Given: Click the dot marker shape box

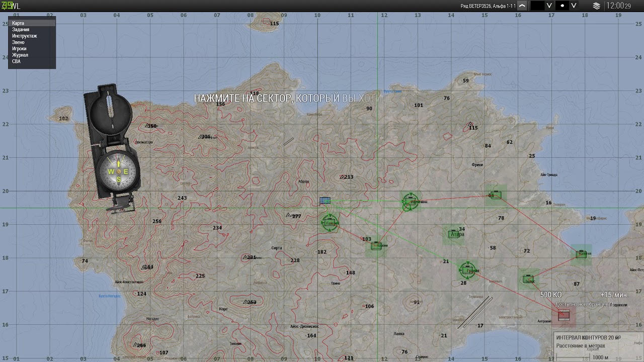Looking at the screenshot, I should 562,6.
